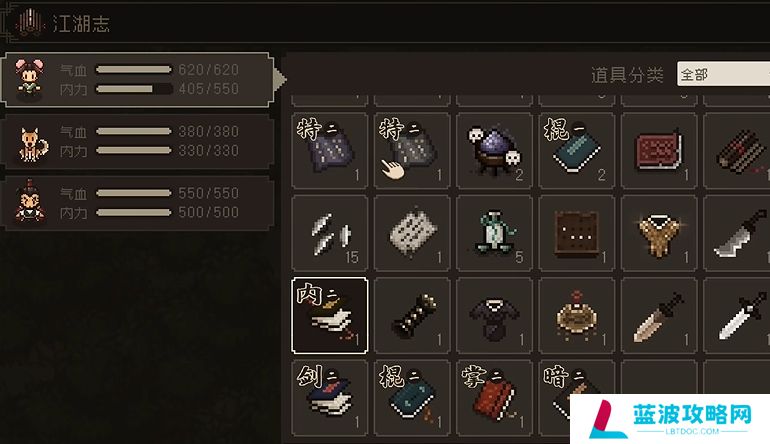
Task: Click the 江湖志 title emblem
Action: click(31, 23)
